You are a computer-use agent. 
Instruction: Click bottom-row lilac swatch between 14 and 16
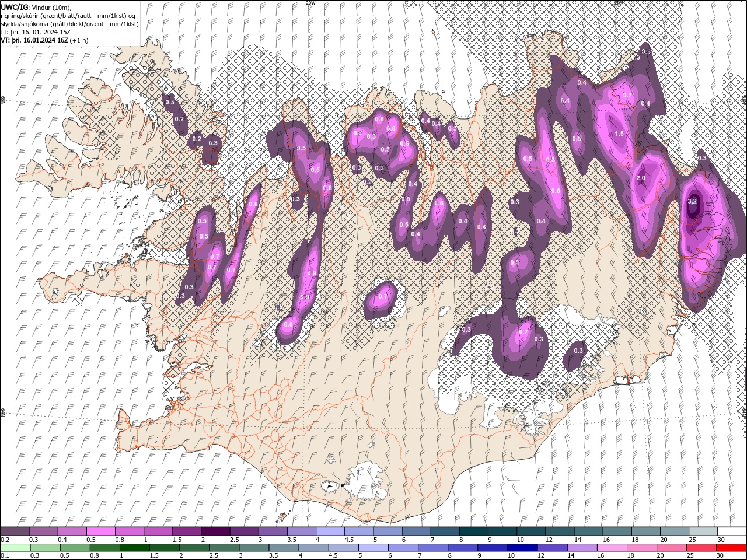point(582,548)
